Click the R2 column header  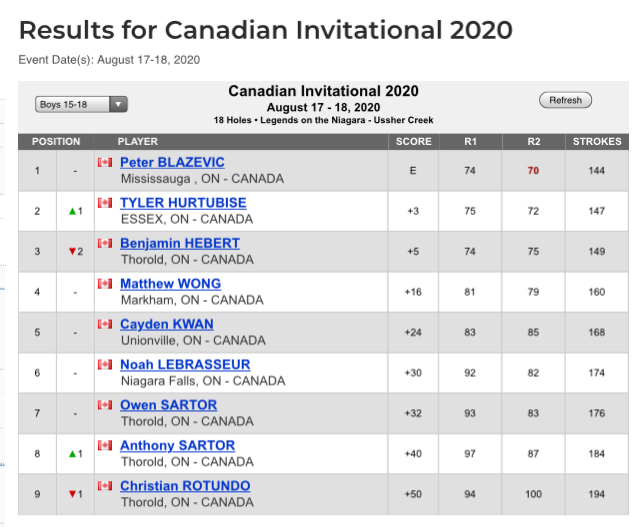tap(533, 142)
